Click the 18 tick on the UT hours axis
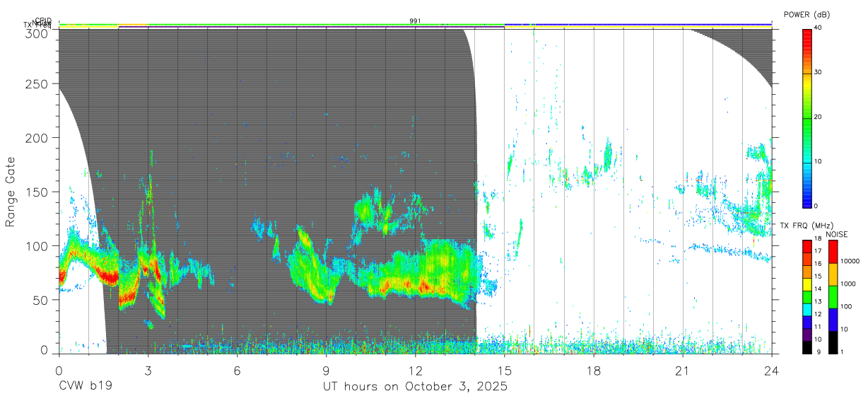The width and height of the screenshot is (868, 401). tap(593, 370)
